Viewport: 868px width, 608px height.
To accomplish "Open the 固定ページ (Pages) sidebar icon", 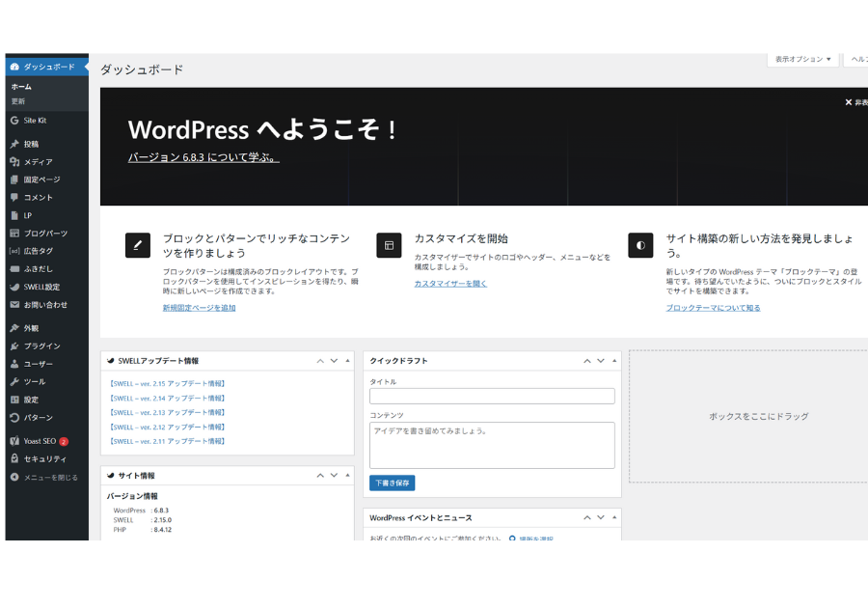I will (x=14, y=178).
